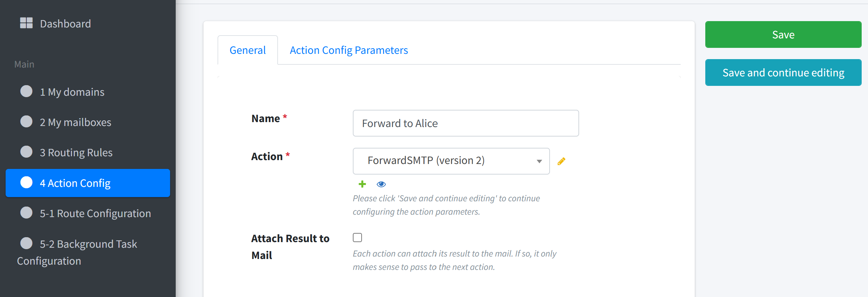Enable the Attach Result to Mail checkbox
Viewport: 868px width, 297px height.
[x=357, y=238]
